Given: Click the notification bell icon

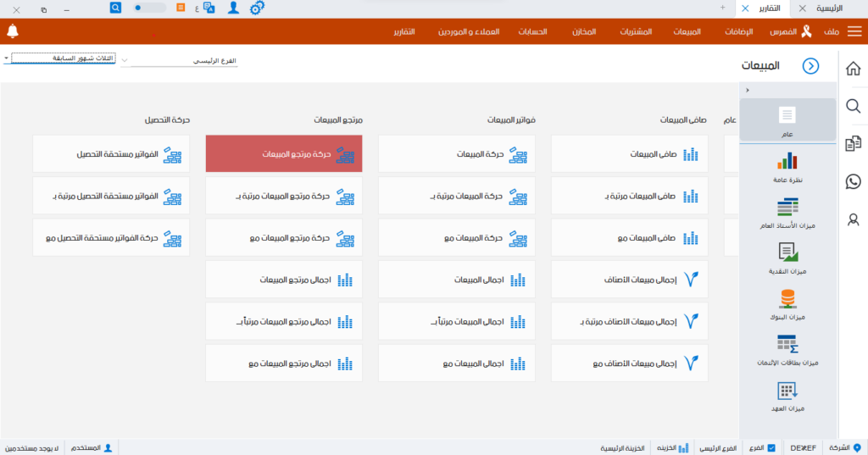Looking at the screenshot, I should (12, 31).
